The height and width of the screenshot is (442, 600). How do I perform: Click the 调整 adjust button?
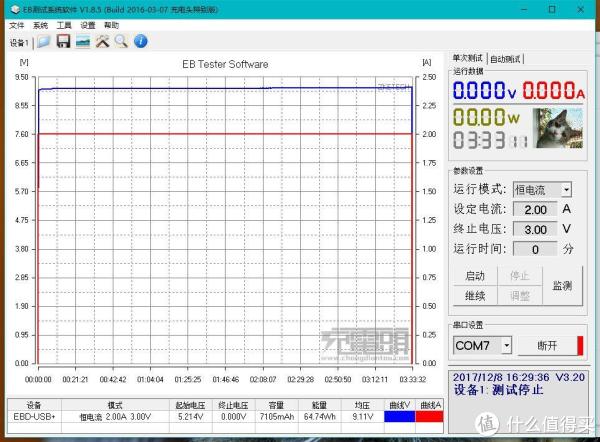pos(520,295)
